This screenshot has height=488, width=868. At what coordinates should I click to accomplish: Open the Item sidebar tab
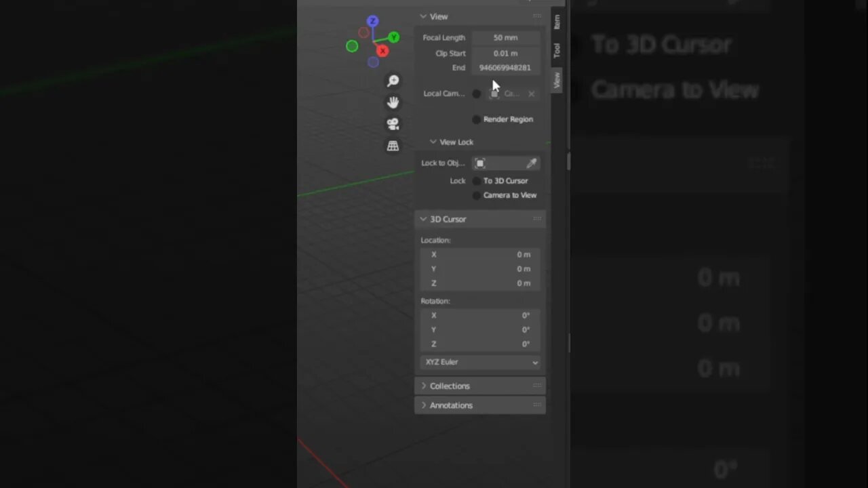[557, 22]
